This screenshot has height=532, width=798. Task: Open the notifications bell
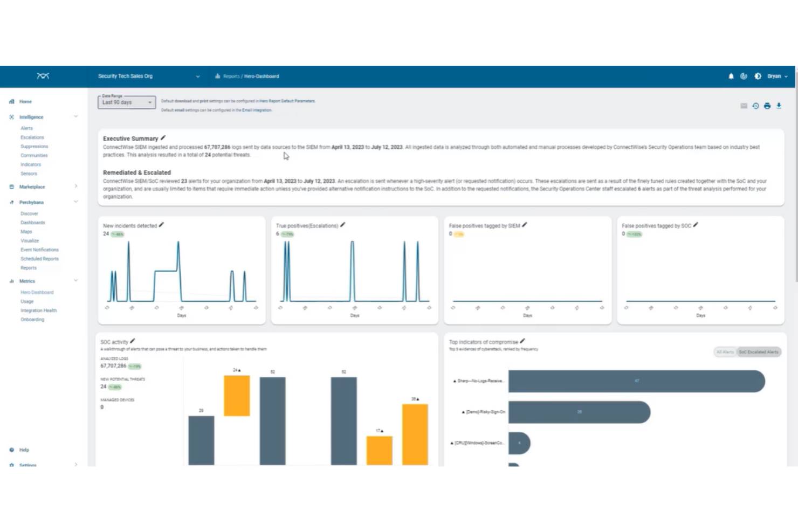pos(731,76)
